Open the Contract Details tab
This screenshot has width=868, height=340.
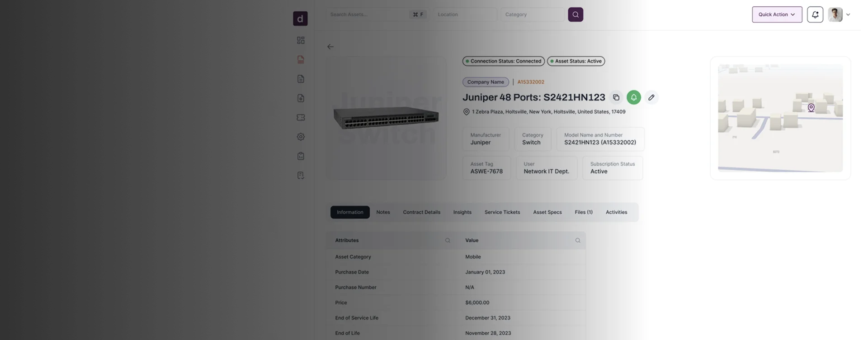tap(421, 212)
